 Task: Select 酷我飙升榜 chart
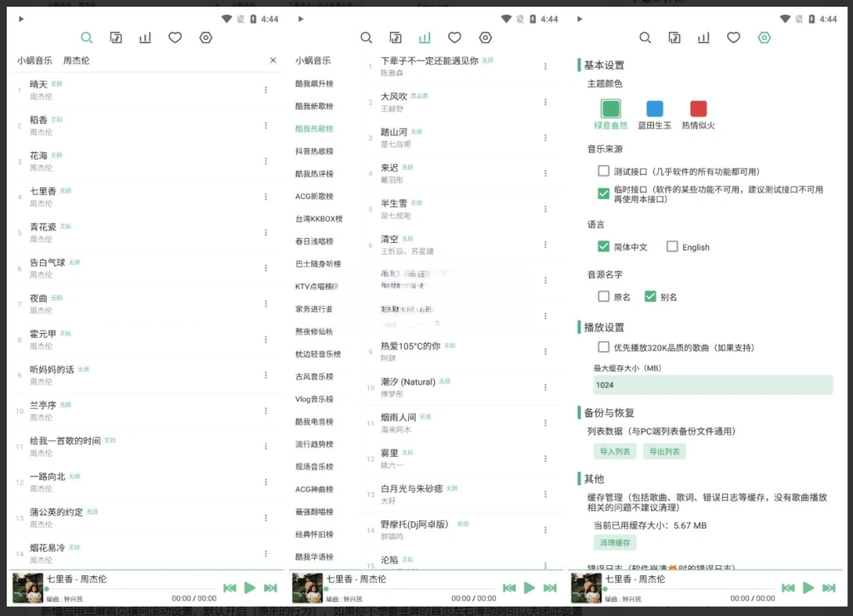pyautogui.click(x=314, y=84)
